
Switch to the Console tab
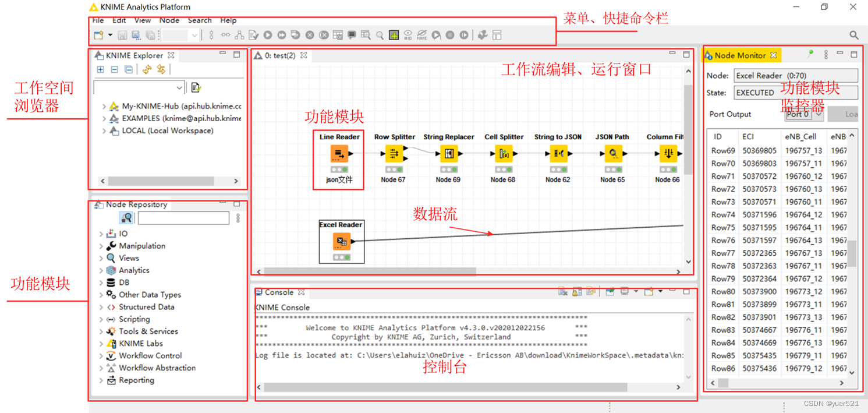[x=279, y=292]
